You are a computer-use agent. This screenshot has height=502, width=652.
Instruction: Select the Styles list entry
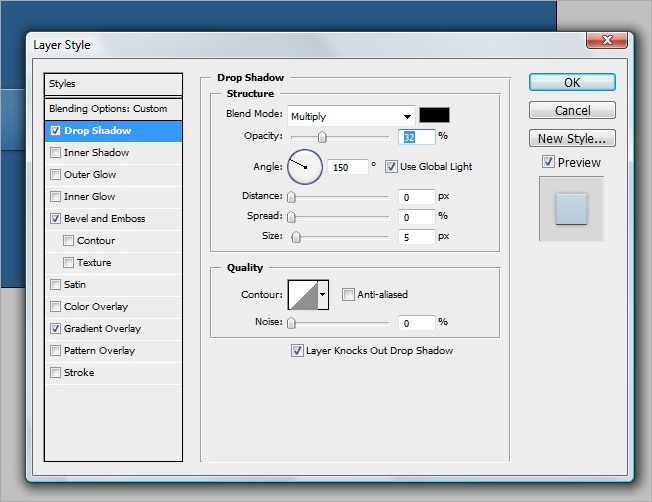[113, 84]
